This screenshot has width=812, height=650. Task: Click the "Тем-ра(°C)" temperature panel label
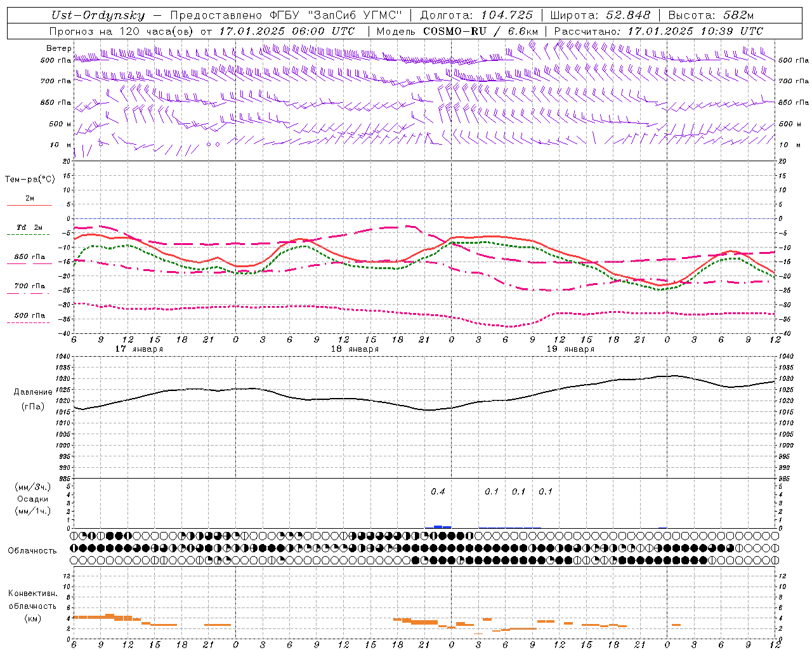[x=30, y=180]
